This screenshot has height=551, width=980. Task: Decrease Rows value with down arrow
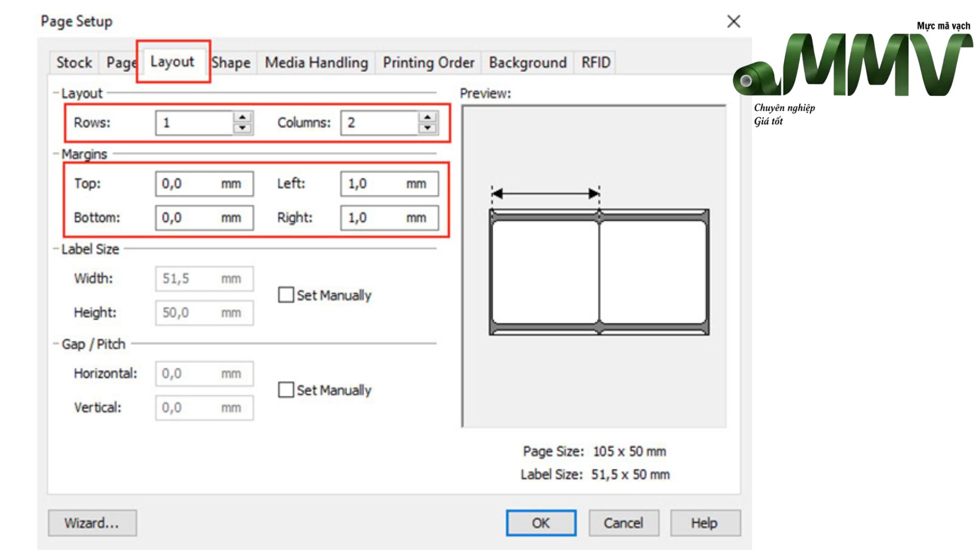(242, 128)
